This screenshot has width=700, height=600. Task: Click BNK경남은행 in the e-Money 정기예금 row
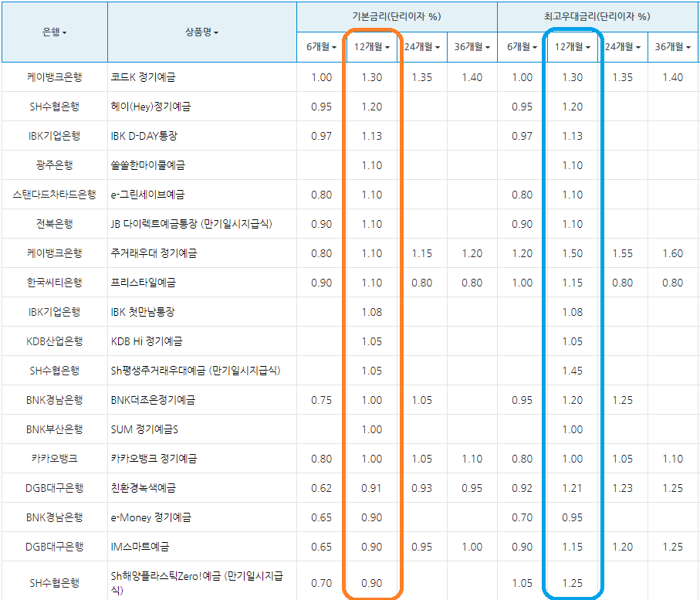point(55,517)
